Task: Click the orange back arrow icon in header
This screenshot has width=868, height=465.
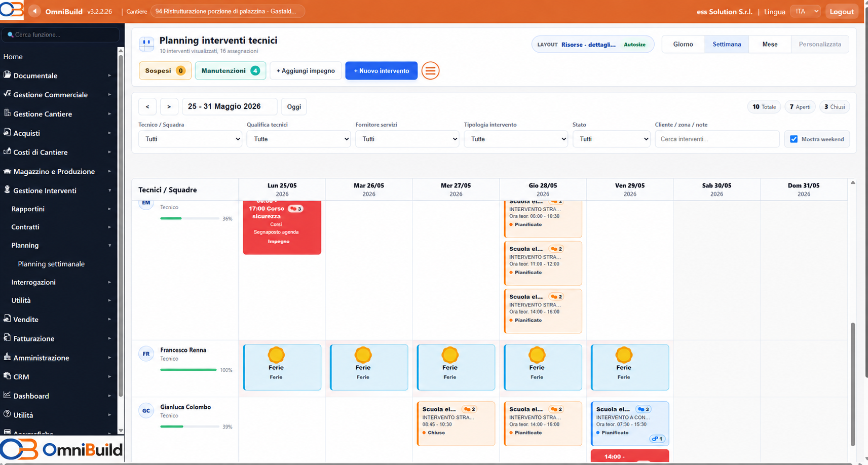Action: pyautogui.click(x=34, y=11)
